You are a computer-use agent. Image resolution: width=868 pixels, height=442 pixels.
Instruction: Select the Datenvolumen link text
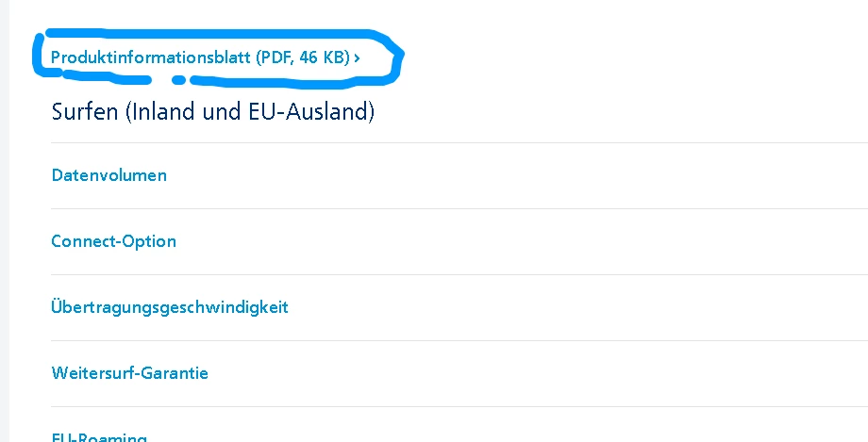(x=108, y=175)
